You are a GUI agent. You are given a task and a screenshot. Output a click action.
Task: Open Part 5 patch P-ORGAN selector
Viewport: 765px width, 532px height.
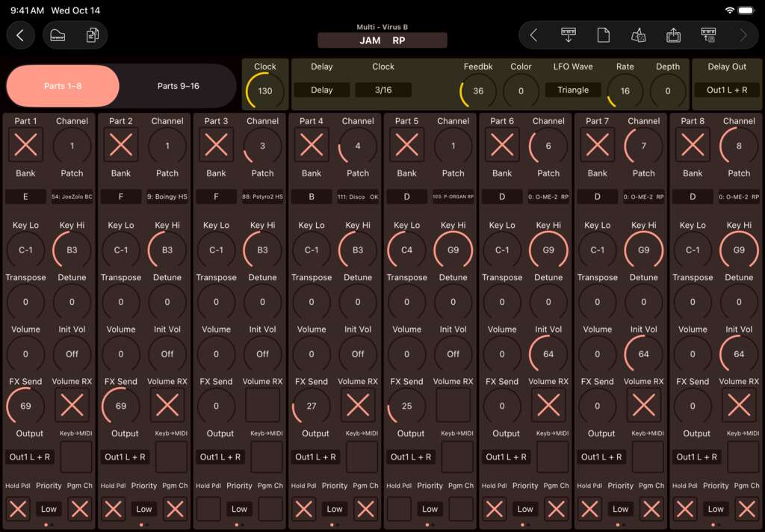point(453,197)
